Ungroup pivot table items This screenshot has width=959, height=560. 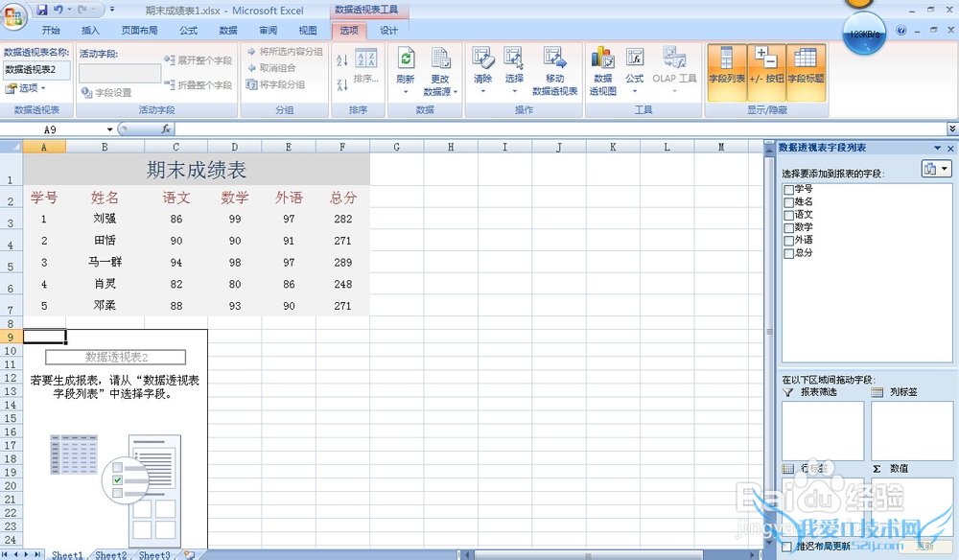tap(271, 68)
